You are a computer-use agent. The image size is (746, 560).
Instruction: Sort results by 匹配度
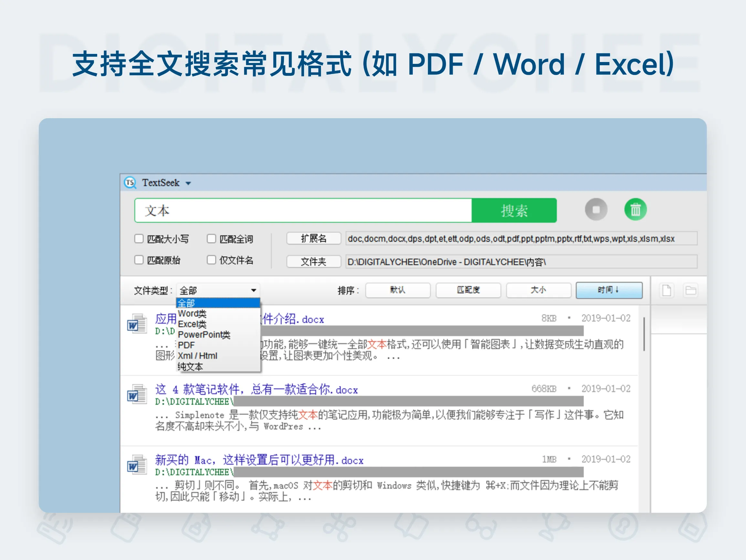[x=469, y=290]
